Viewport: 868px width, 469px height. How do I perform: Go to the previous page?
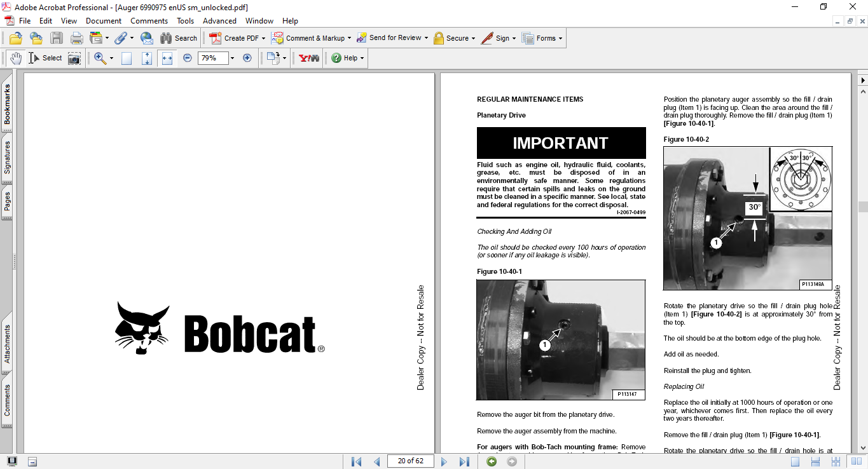point(376,461)
